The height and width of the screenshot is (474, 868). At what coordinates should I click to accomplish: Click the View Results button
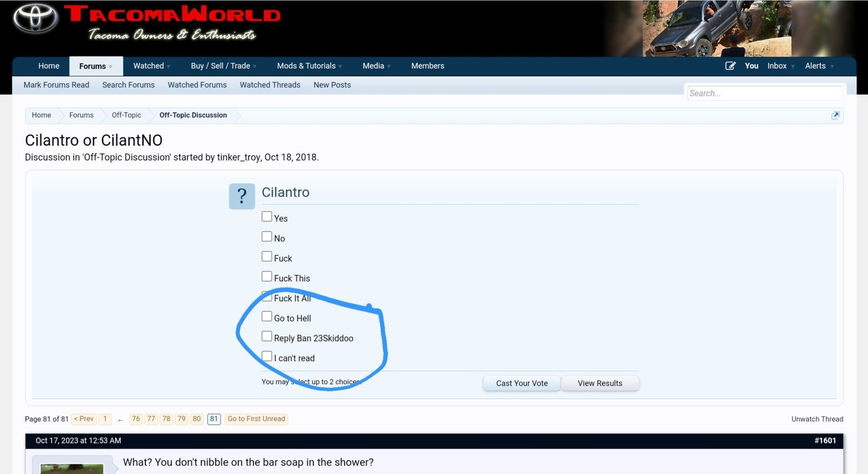click(x=600, y=383)
